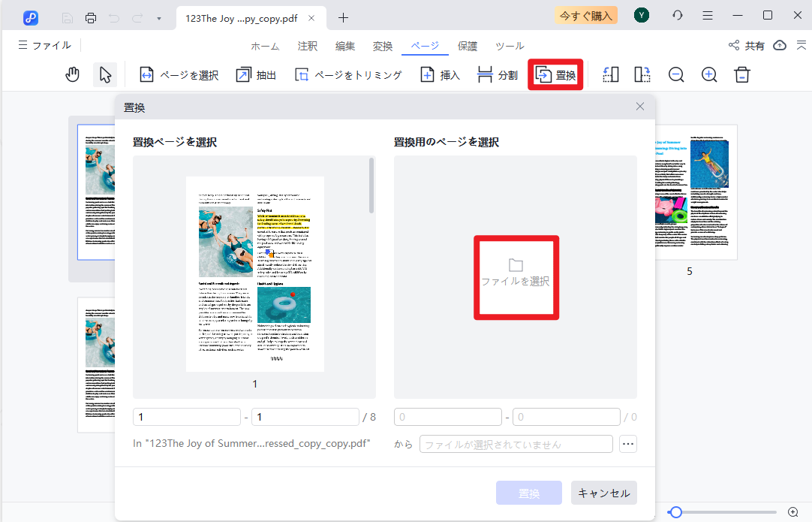Zoom in with the magnifier plus icon

pyautogui.click(x=708, y=74)
